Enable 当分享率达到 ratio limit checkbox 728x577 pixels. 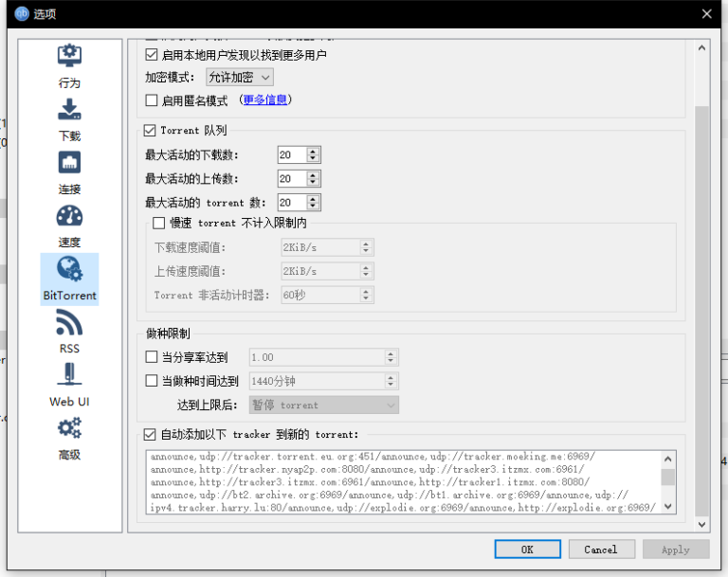pos(152,357)
